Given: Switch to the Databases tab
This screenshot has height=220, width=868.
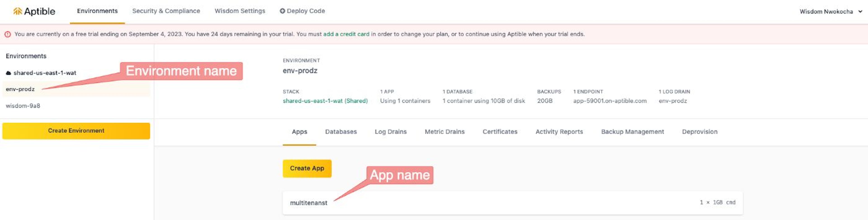Looking at the screenshot, I should click(x=341, y=132).
